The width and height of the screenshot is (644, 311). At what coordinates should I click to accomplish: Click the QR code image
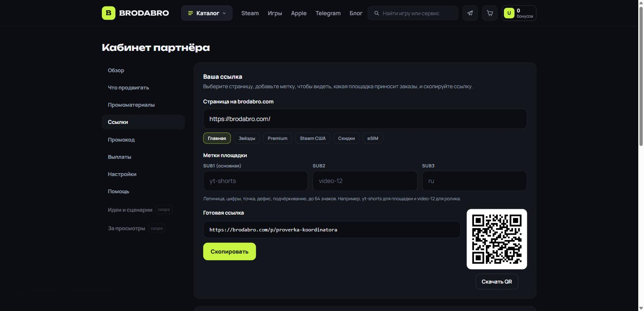point(497,239)
